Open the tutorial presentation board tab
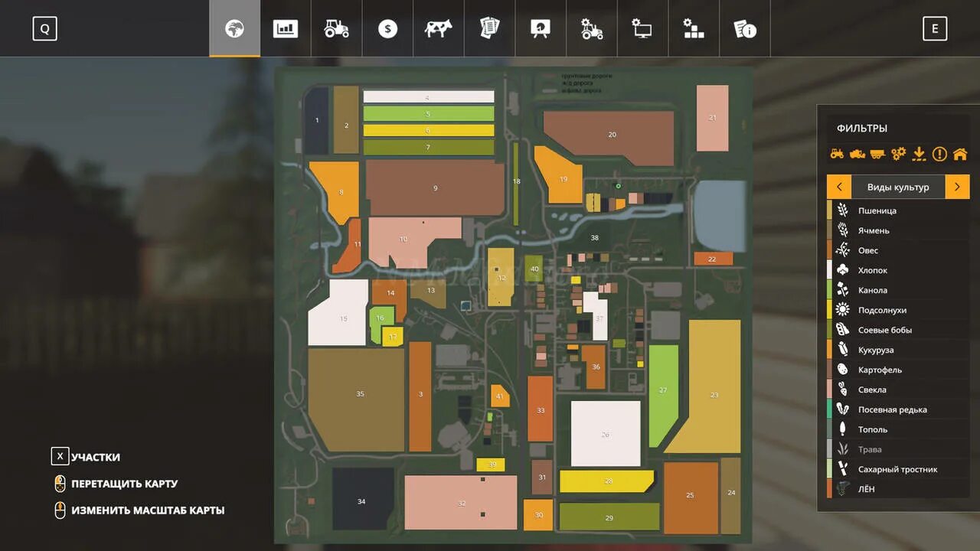 click(x=541, y=29)
